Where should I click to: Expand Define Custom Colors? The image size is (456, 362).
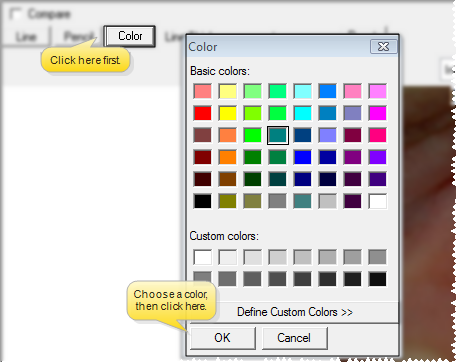(294, 312)
